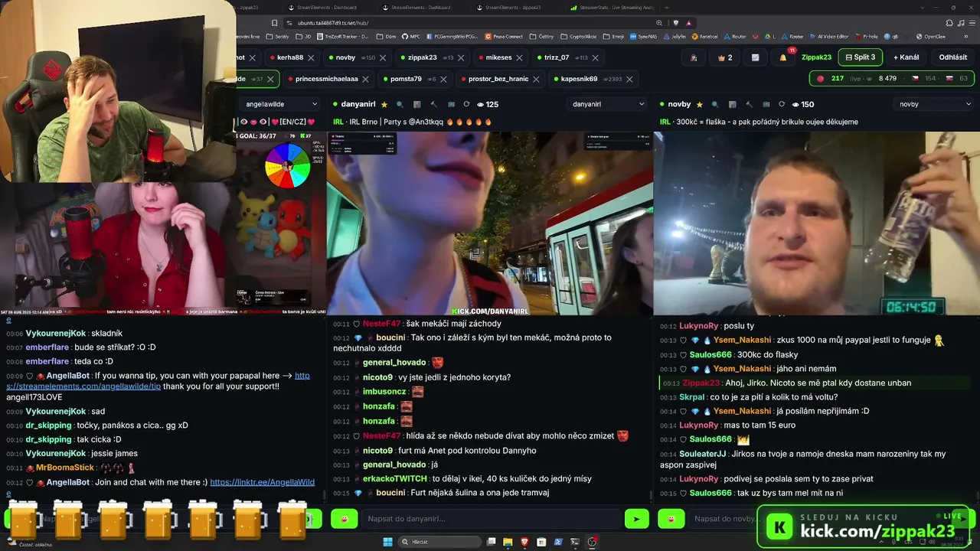
Task: Click the Windows taskbar search box
Action: coord(439,542)
